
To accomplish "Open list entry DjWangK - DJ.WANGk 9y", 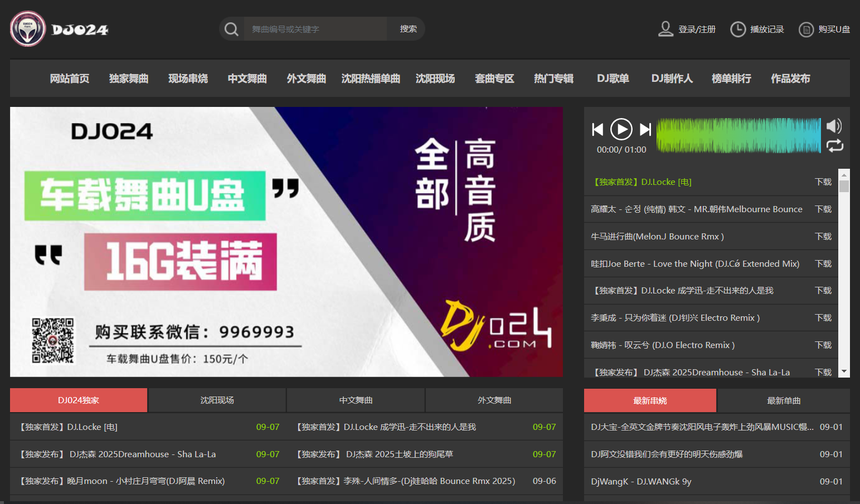I will pyautogui.click(x=641, y=482).
